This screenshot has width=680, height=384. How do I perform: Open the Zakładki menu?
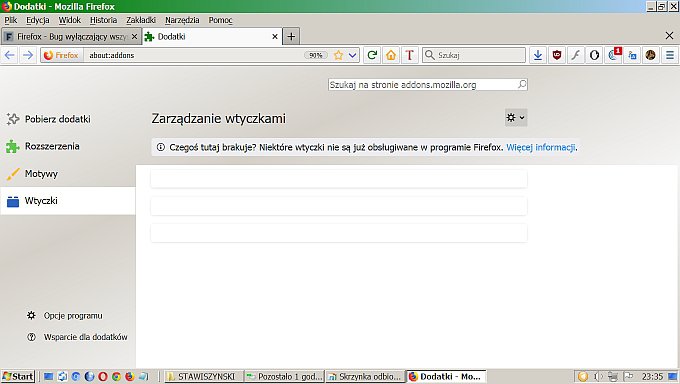[141, 20]
